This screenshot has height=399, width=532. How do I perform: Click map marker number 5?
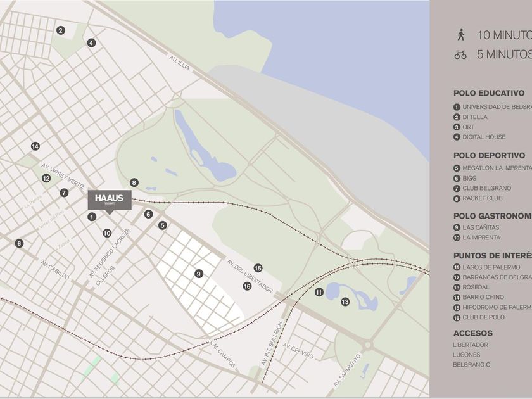coord(163,225)
